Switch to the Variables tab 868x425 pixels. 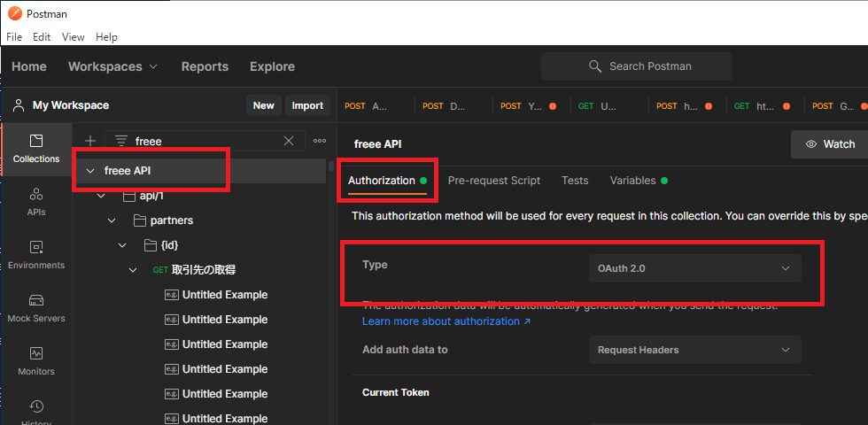(639, 181)
